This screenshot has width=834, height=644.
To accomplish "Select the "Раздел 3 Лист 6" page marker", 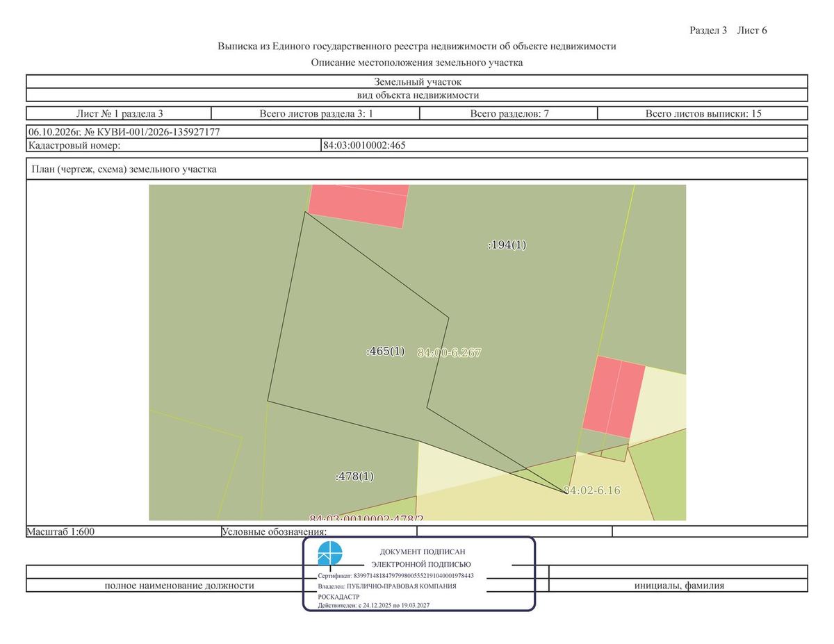I will coord(728,31).
